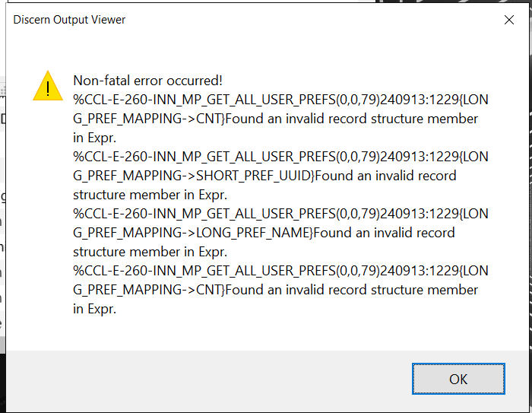532x413 pixels.
Task: Click the first %CCL-E-260 error code line
Action: pyautogui.click(x=280, y=100)
